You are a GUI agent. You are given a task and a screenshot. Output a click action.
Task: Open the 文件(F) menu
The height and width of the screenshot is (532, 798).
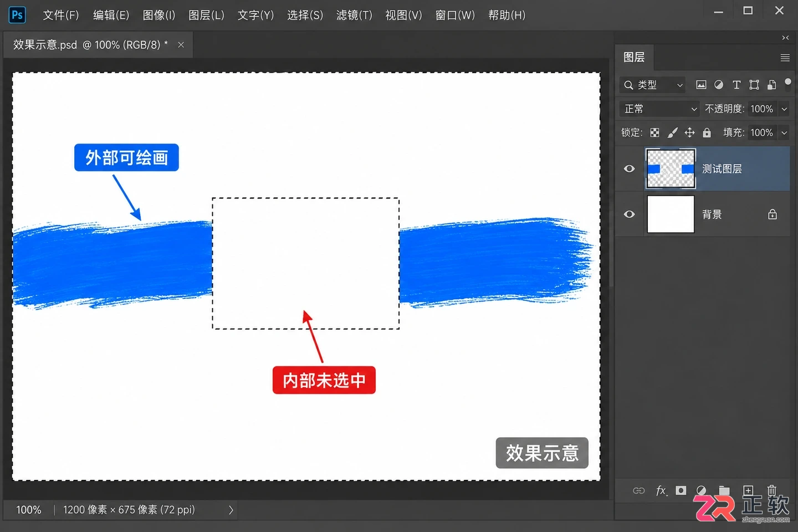coord(61,15)
